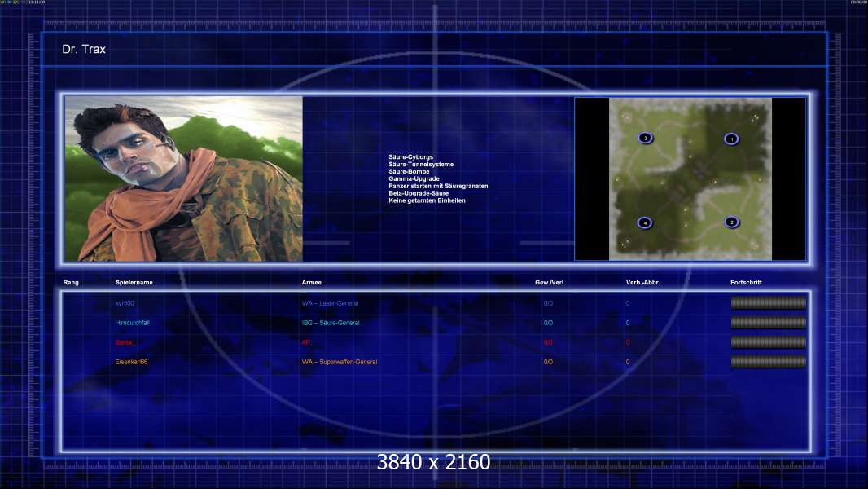Screen dimensions: 868x489
Task: Click start position 2 on the map
Action: tap(731, 222)
